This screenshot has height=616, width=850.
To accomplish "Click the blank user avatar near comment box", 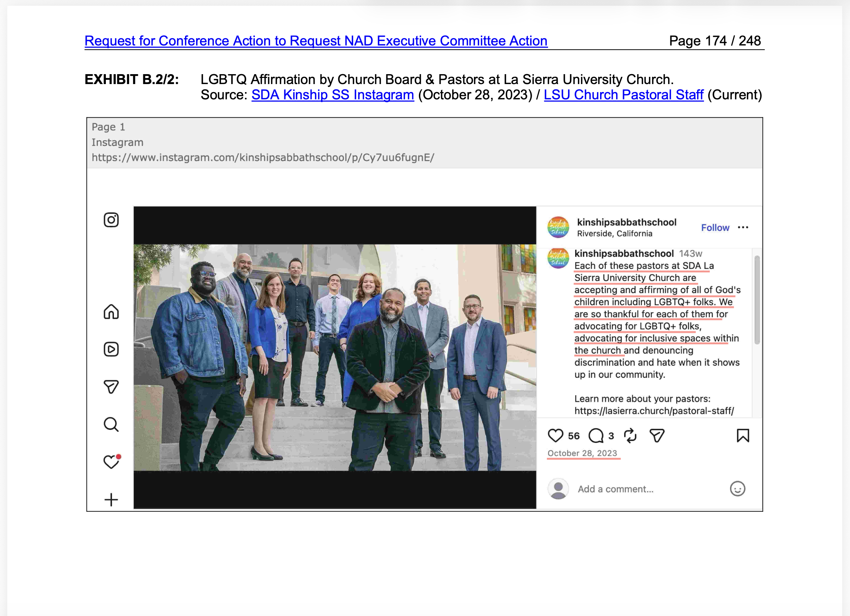I will tap(558, 488).
